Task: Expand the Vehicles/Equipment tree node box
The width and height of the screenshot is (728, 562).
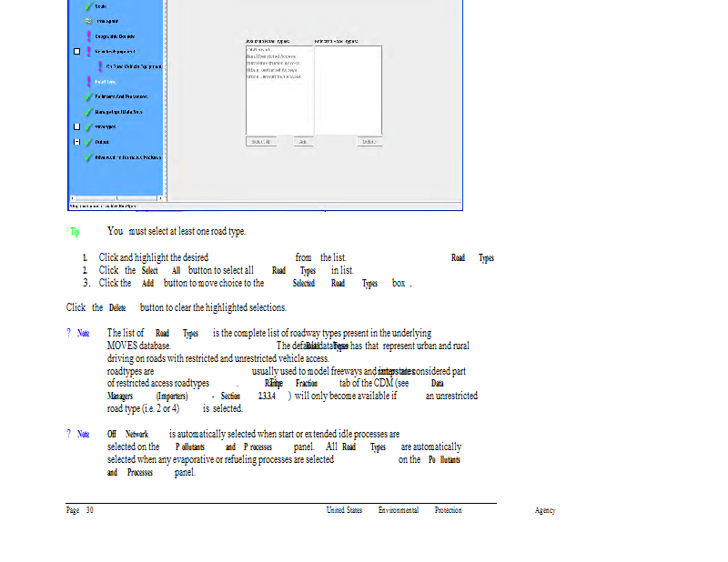Action: (x=77, y=52)
